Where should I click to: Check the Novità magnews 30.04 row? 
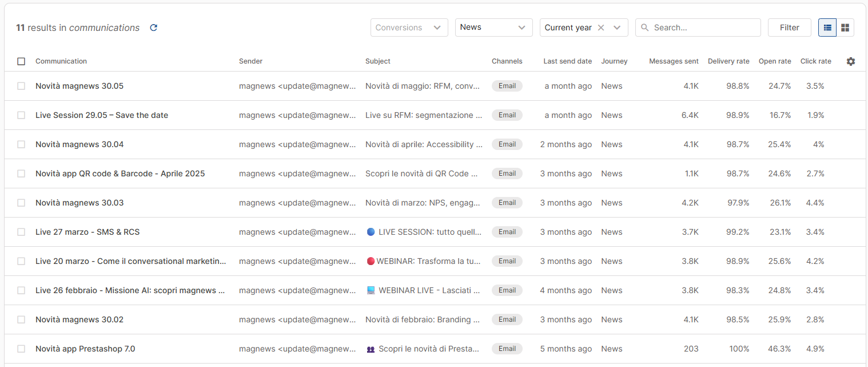(x=21, y=144)
